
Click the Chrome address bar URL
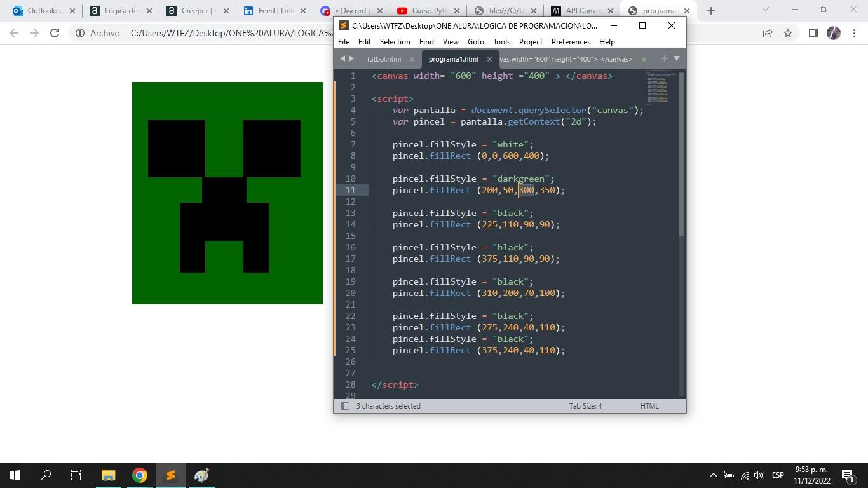232,33
